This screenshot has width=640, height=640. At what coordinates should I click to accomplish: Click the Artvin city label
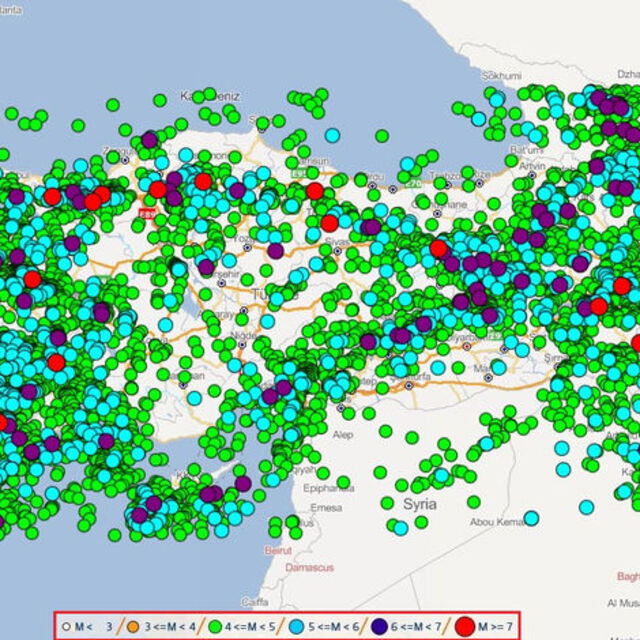532,166
